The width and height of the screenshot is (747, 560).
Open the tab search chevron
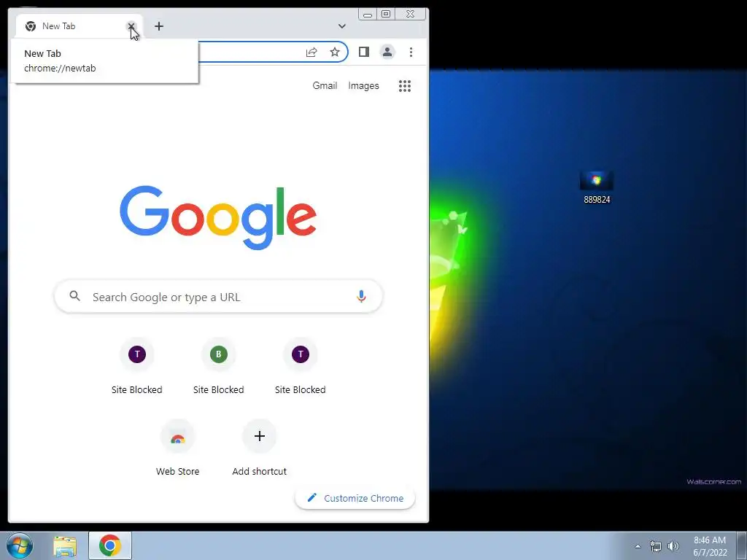point(341,26)
